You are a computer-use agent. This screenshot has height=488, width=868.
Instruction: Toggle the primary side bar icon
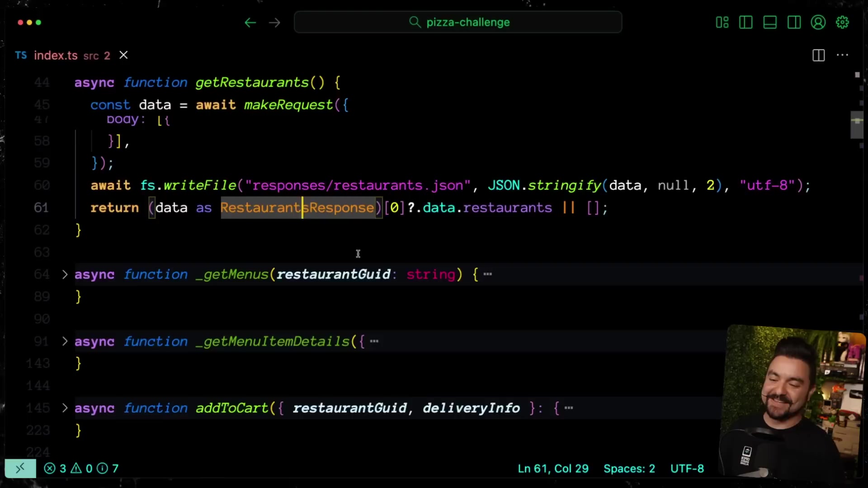tap(746, 22)
